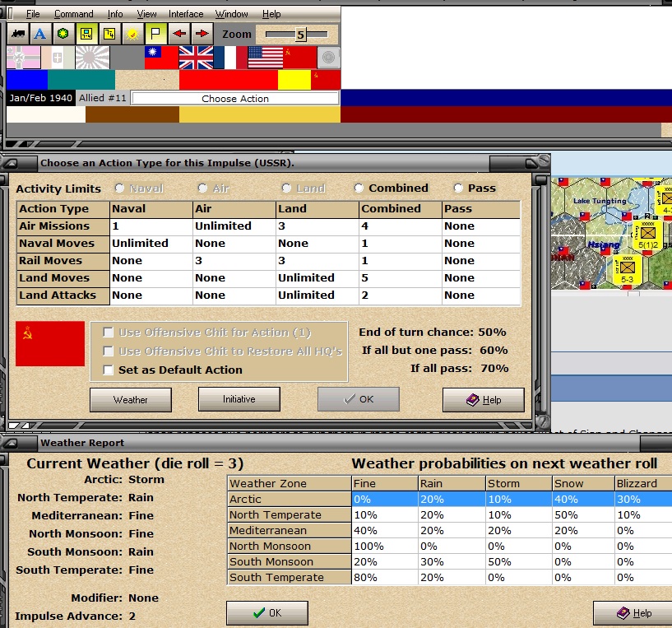672x628 pixels.
Task: Click the gray round button after flags
Action: (x=329, y=58)
